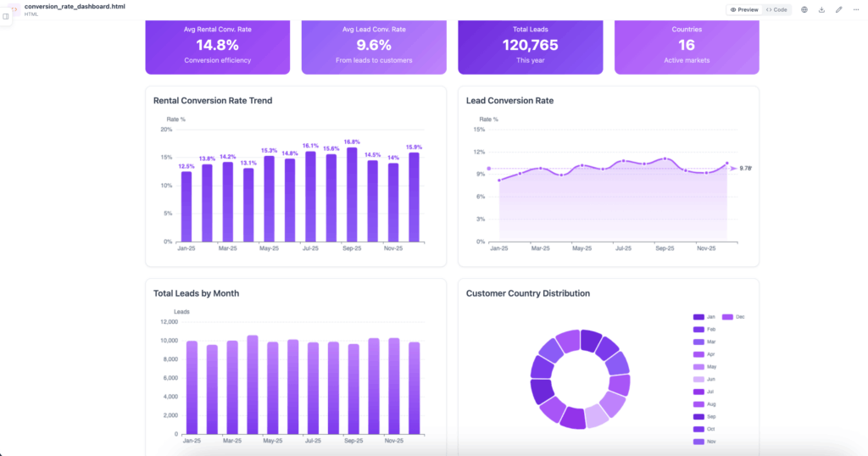
Task: Click the 14.5% bar value label
Action: pos(373,155)
